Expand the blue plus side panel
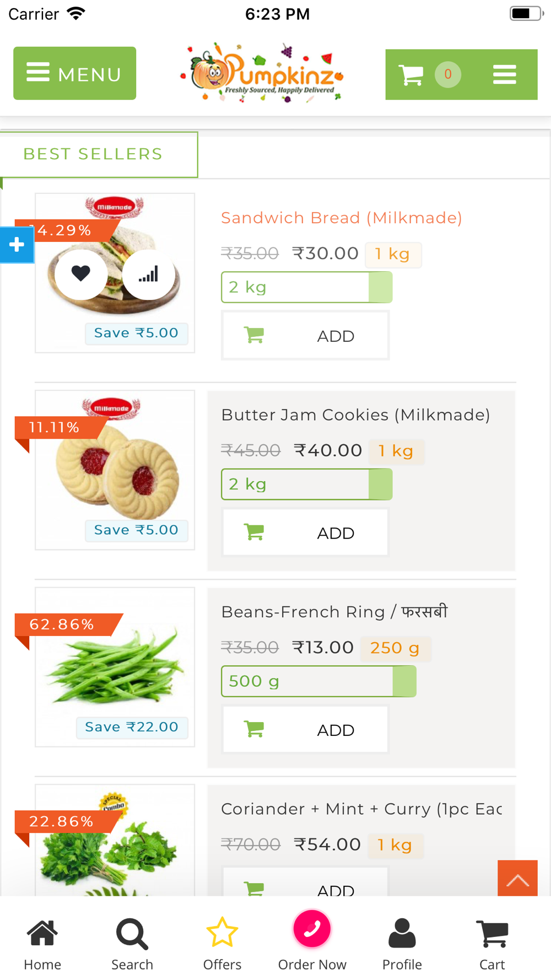Image resolution: width=551 pixels, height=980 pixels. (x=17, y=245)
